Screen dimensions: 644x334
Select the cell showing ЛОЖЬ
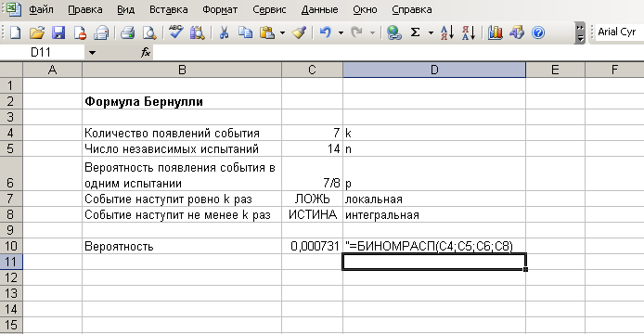(x=312, y=199)
